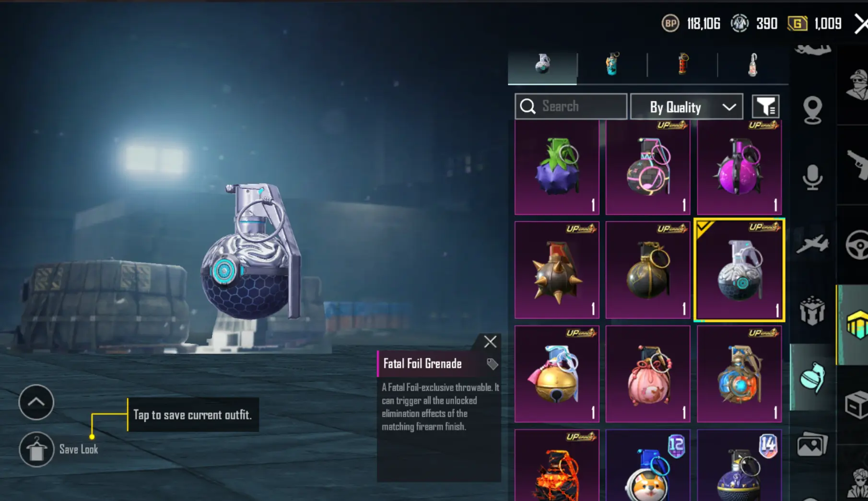Switch to the teal smoke grenade tab

click(x=612, y=65)
